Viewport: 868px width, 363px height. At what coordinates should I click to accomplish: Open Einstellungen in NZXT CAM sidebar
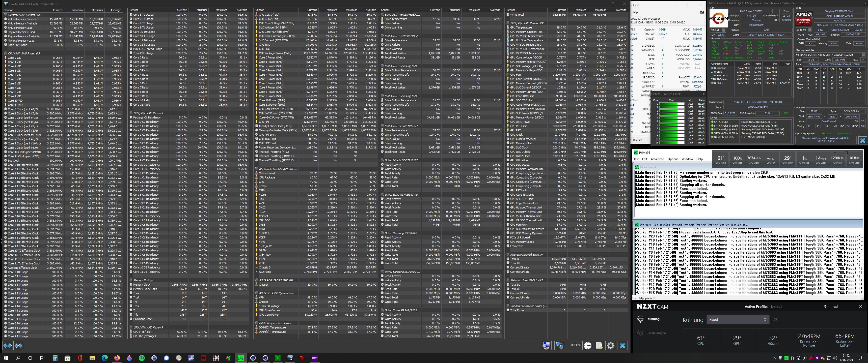tap(656, 333)
